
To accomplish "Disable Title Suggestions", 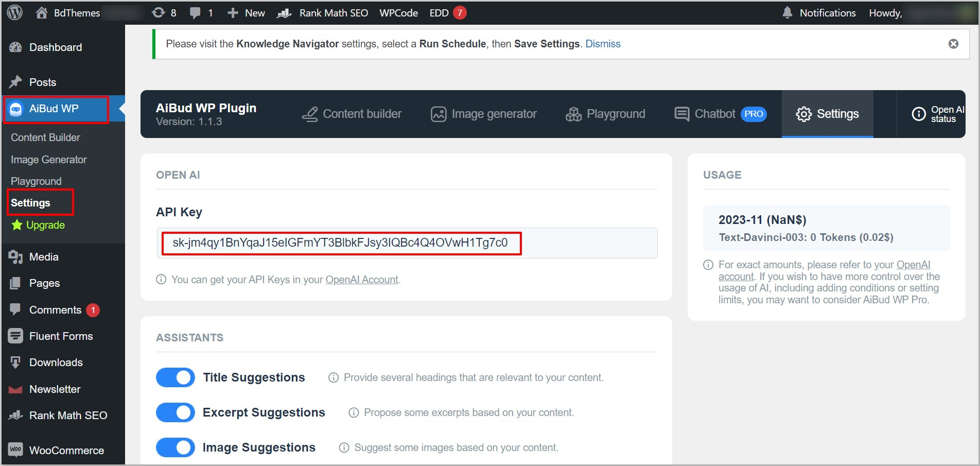I will [174, 377].
